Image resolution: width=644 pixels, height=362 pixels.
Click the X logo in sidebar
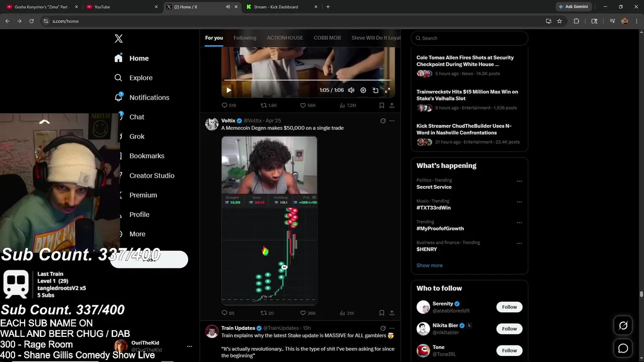pyautogui.click(x=119, y=39)
